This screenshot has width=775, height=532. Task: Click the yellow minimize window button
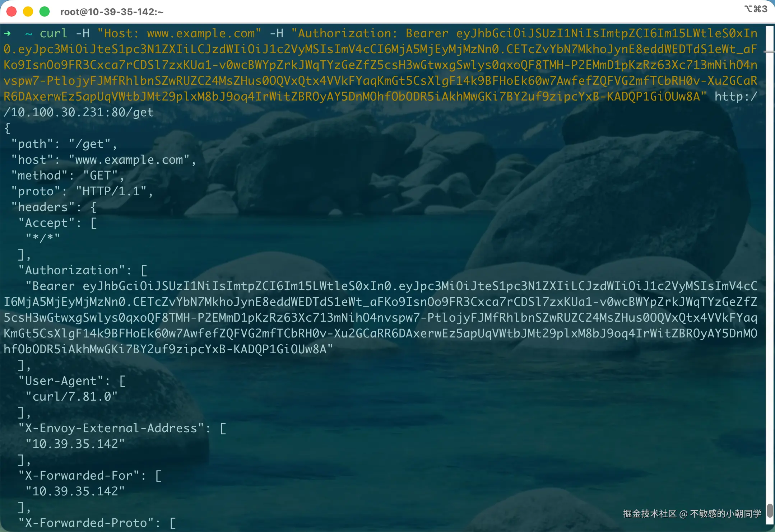(x=28, y=11)
